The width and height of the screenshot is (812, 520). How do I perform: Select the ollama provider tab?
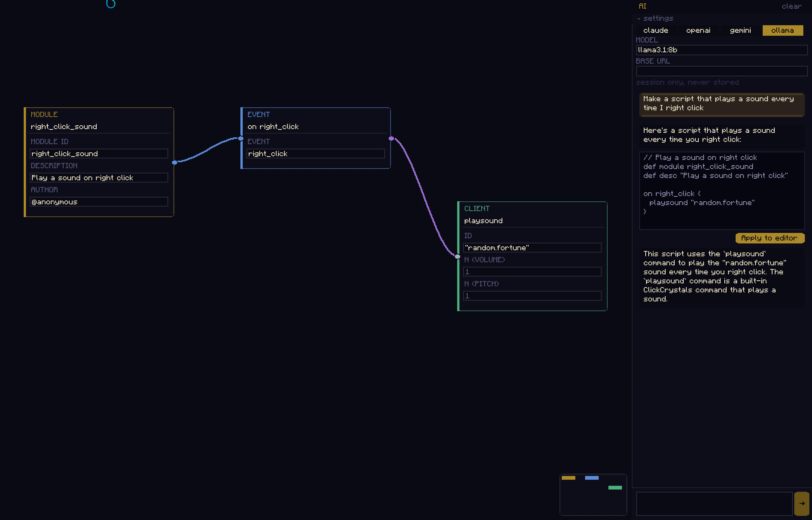[x=783, y=30]
